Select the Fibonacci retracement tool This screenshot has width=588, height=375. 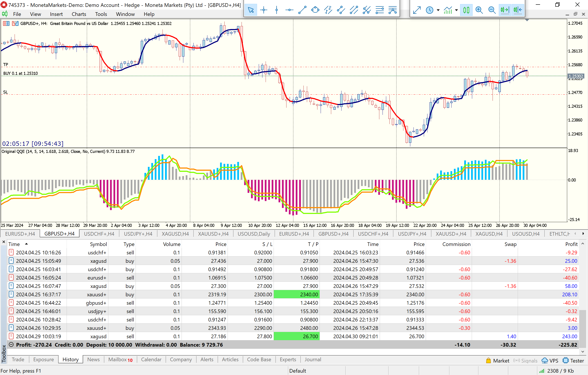[x=380, y=10]
